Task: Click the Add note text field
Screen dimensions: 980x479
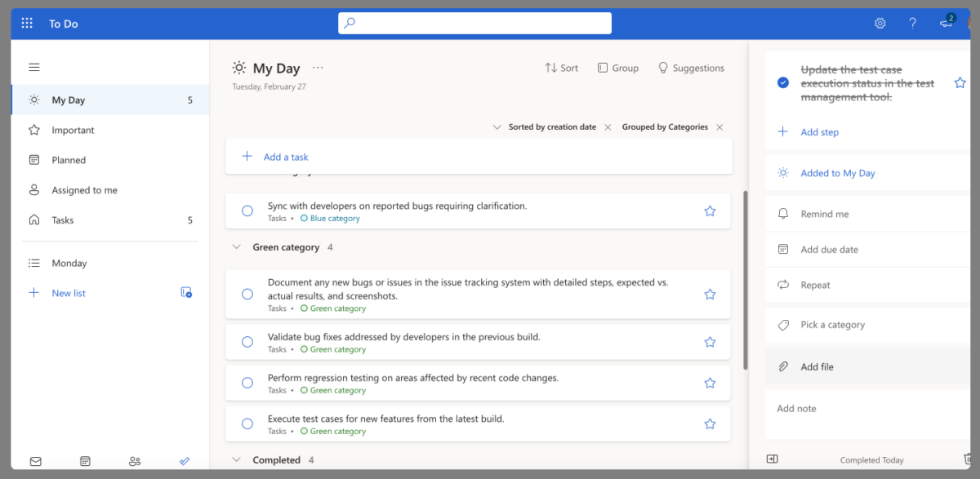Action: pos(866,409)
